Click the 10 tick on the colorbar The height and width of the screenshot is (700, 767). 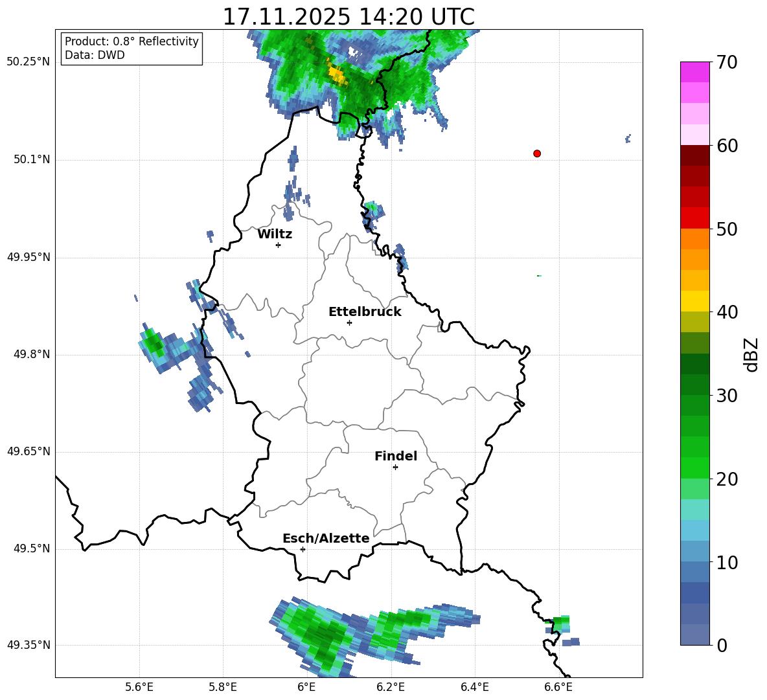tap(727, 563)
